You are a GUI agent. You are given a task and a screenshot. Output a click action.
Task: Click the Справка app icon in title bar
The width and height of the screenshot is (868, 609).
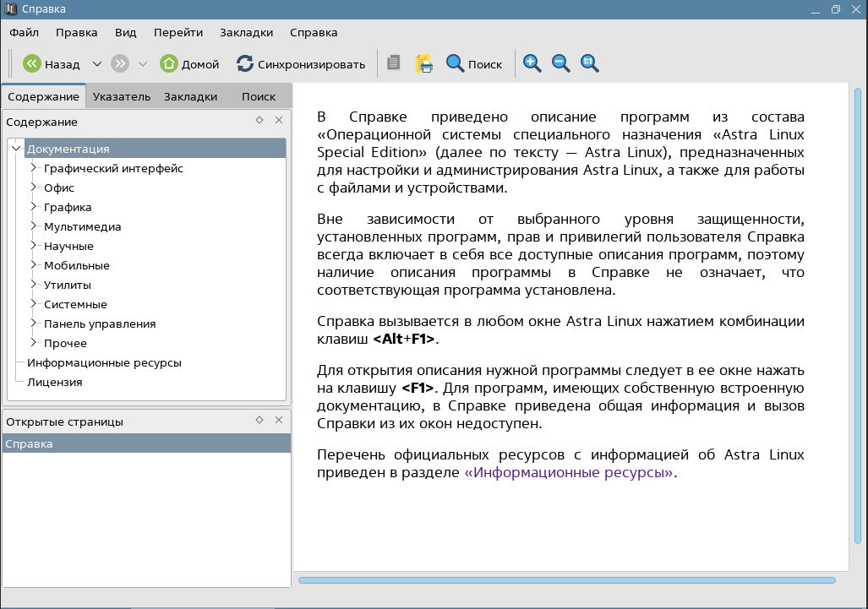[10, 8]
